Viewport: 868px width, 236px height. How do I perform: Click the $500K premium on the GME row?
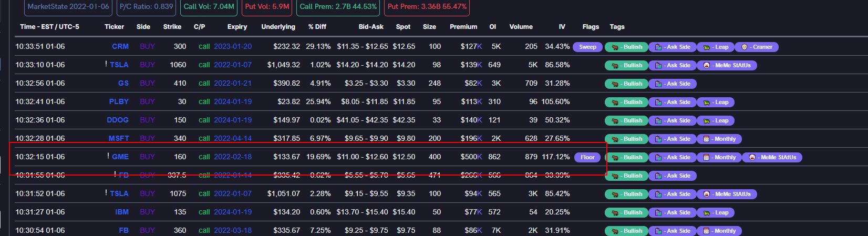click(471, 157)
